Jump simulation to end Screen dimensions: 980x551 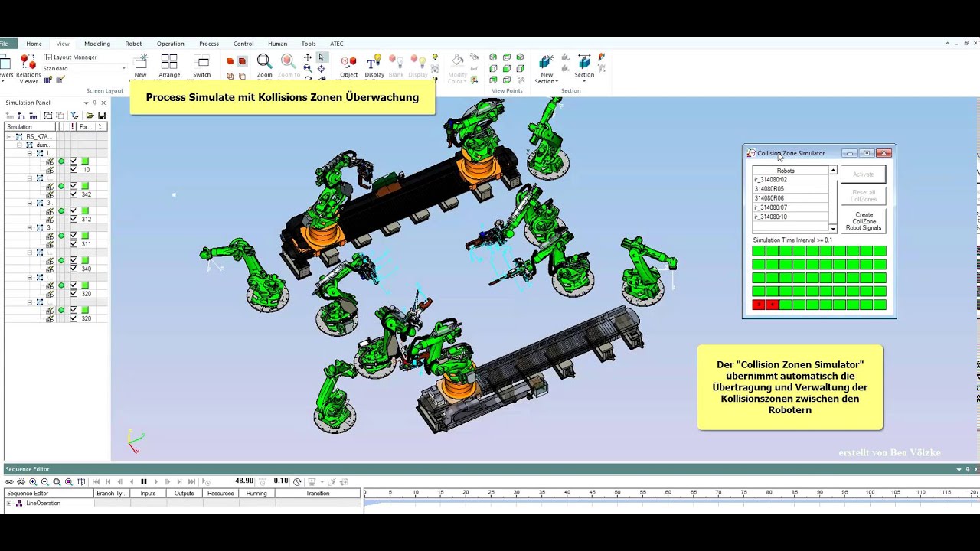pos(191,481)
